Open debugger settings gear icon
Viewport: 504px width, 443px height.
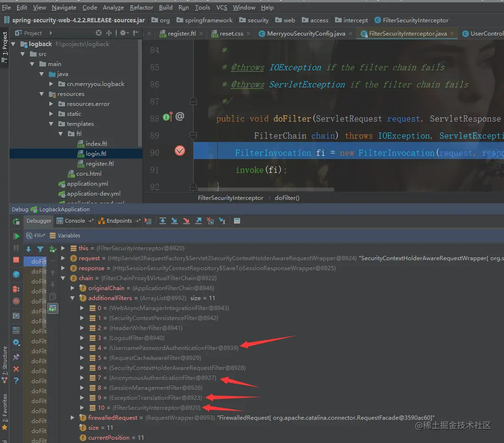point(16,342)
